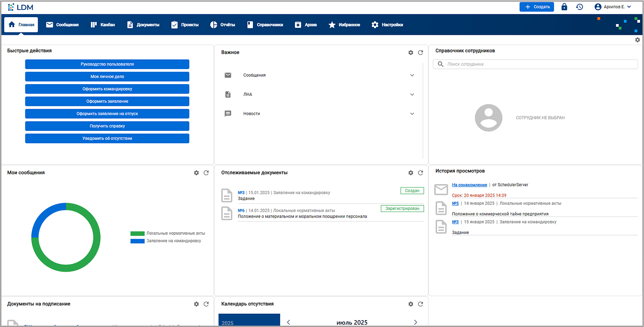Open settings gear in Документы на подписание
The image size is (644, 327).
196,304
